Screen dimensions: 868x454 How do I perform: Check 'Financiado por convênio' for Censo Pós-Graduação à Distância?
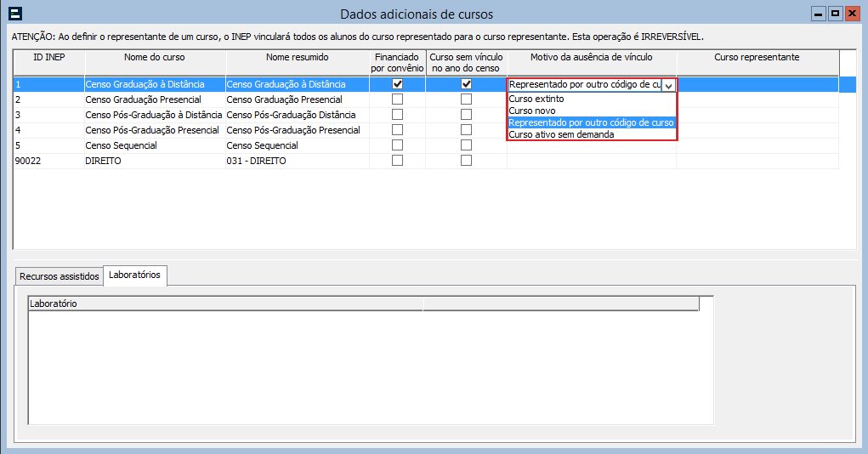click(397, 115)
